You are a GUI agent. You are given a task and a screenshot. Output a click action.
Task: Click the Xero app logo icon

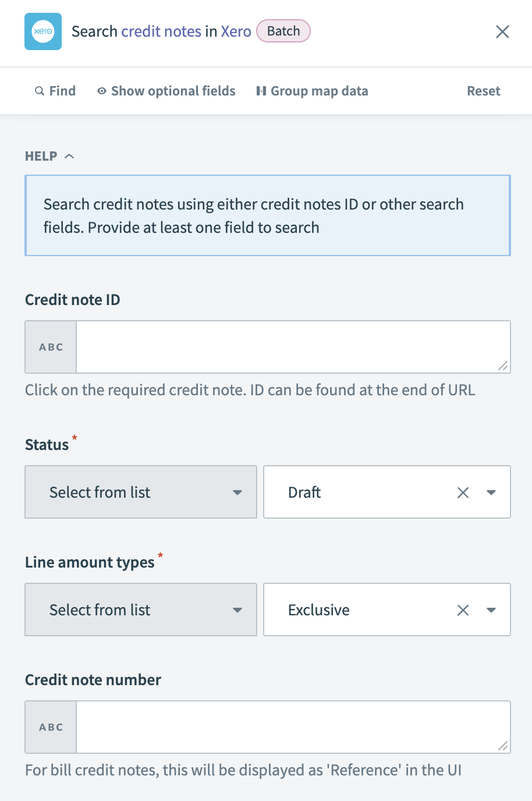coord(43,31)
